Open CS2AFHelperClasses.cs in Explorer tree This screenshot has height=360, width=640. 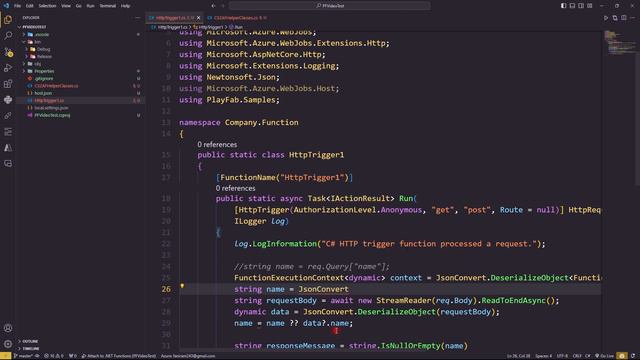(x=56, y=86)
